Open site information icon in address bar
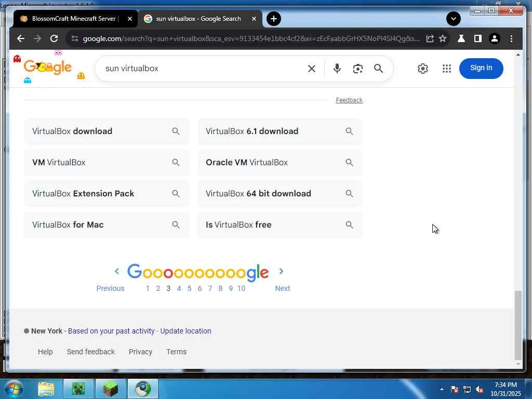The width and height of the screenshot is (532, 399). (x=75, y=38)
